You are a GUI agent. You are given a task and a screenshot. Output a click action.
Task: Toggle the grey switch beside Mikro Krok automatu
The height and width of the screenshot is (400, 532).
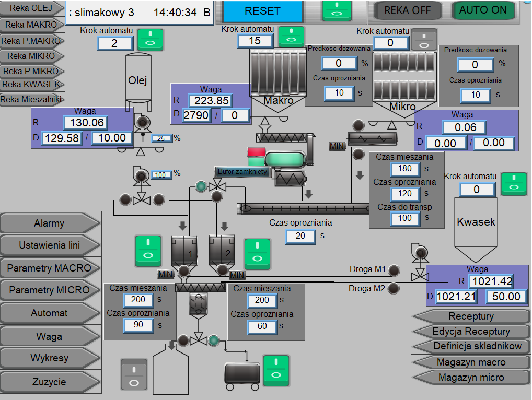[x=424, y=40]
